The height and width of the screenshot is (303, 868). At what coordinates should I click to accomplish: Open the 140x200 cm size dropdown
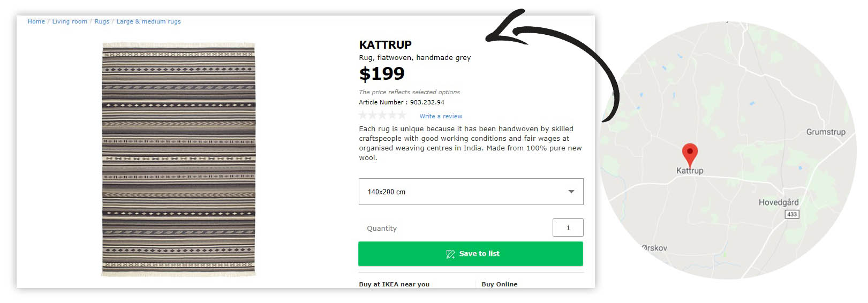tap(471, 192)
